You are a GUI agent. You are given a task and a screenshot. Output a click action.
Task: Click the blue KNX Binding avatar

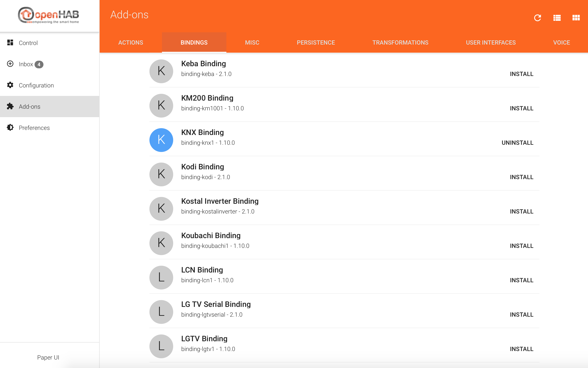[x=161, y=140]
